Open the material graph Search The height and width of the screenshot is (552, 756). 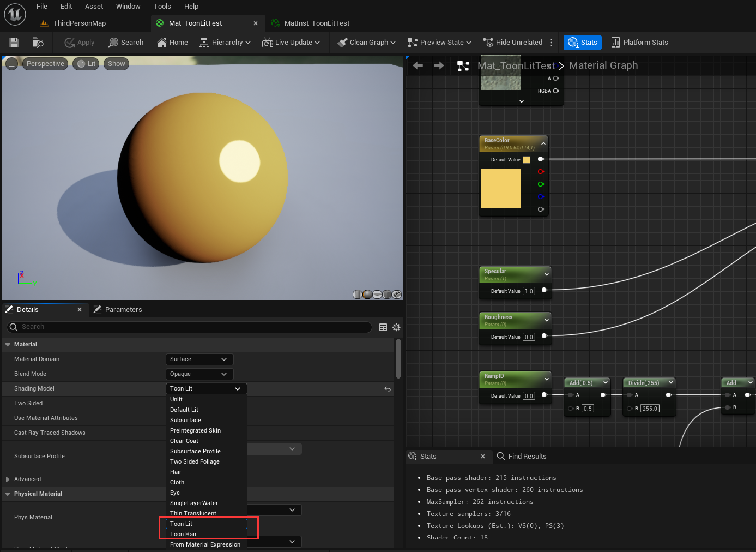click(x=126, y=42)
